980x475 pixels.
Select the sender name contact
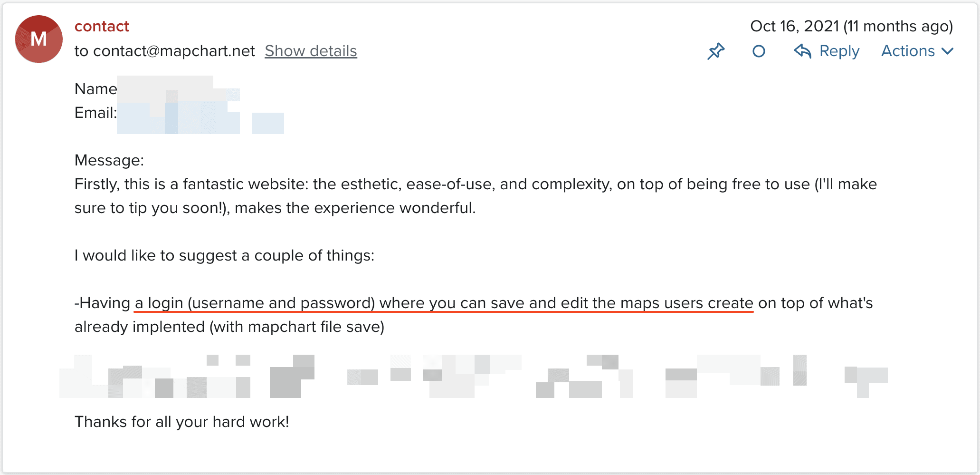pyautogui.click(x=102, y=26)
